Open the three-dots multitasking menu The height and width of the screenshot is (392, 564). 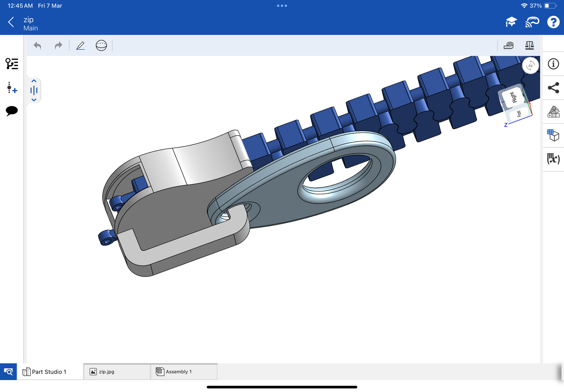tap(282, 6)
